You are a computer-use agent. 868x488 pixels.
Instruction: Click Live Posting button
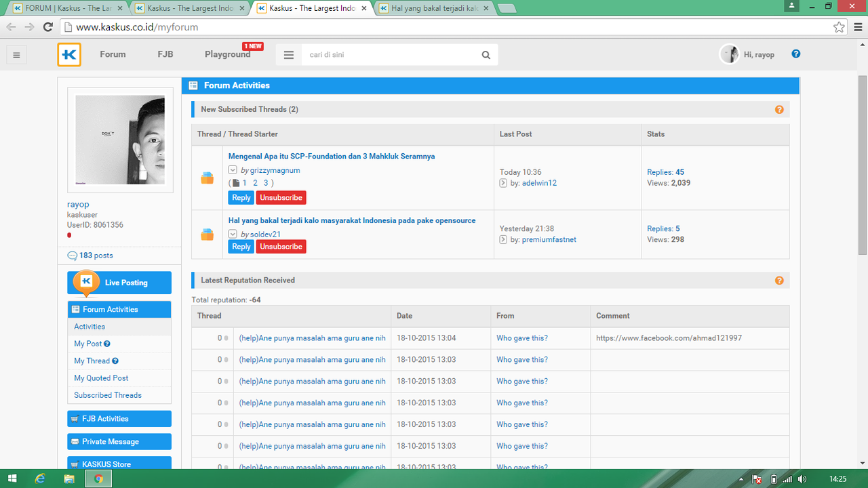pos(119,283)
